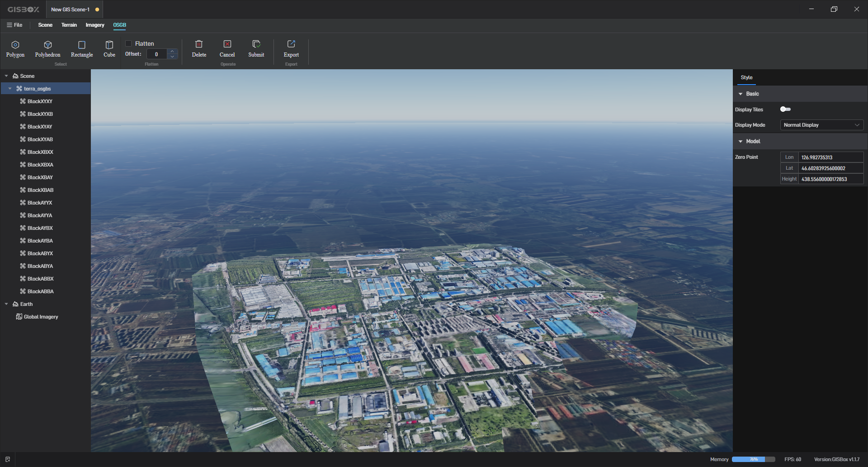Click the Memory usage progress bar
The width and height of the screenshot is (868, 467).
coord(753,459)
